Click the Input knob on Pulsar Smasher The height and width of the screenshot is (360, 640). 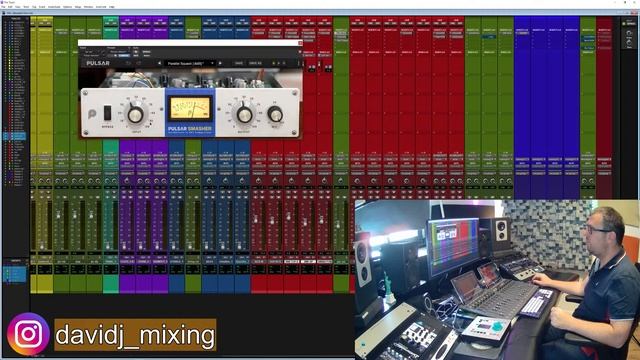pyautogui.click(x=136, y=114)
